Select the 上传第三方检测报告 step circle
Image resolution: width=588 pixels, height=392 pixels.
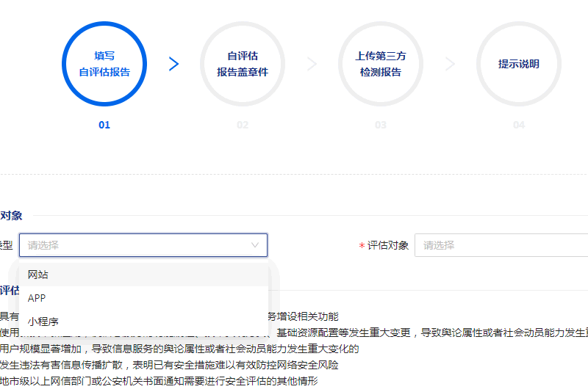pos(381,64)
